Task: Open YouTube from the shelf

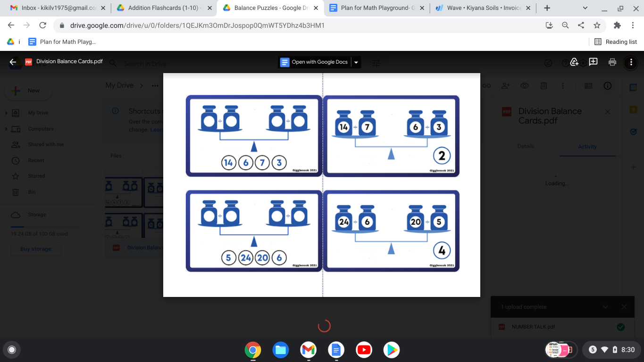Action: pos(364,350)
